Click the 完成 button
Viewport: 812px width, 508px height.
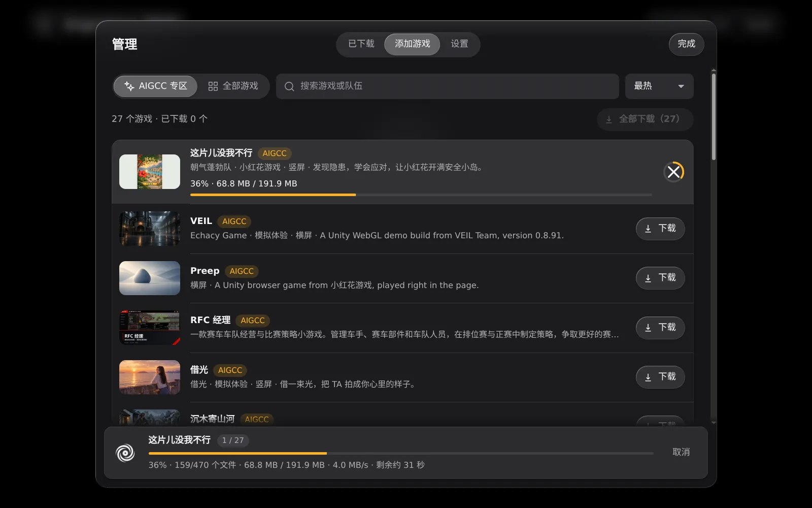pyautogui.click(x=686, y=44)
